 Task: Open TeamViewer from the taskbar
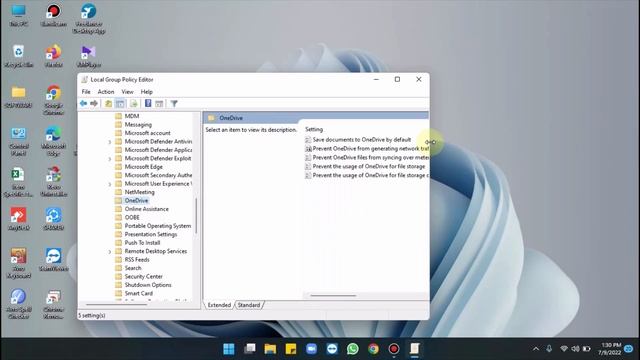pos(332,349)
